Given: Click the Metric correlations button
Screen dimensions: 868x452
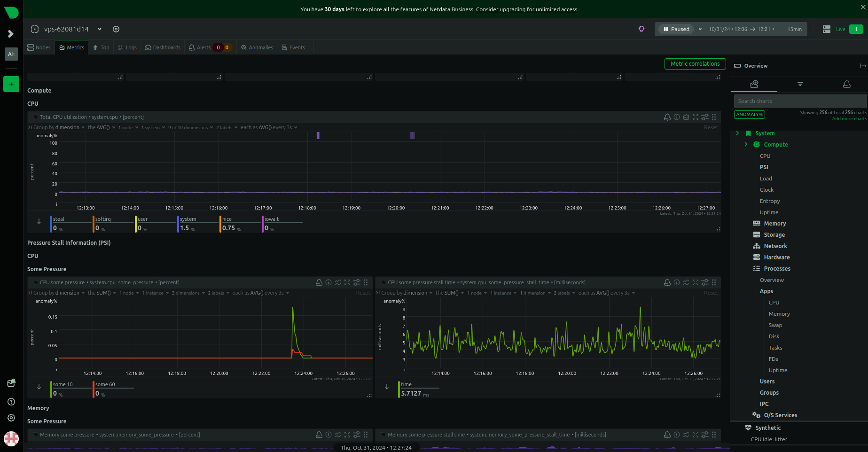Looking at the screenshot, I should pyautogui.click(x=695, y=64).
